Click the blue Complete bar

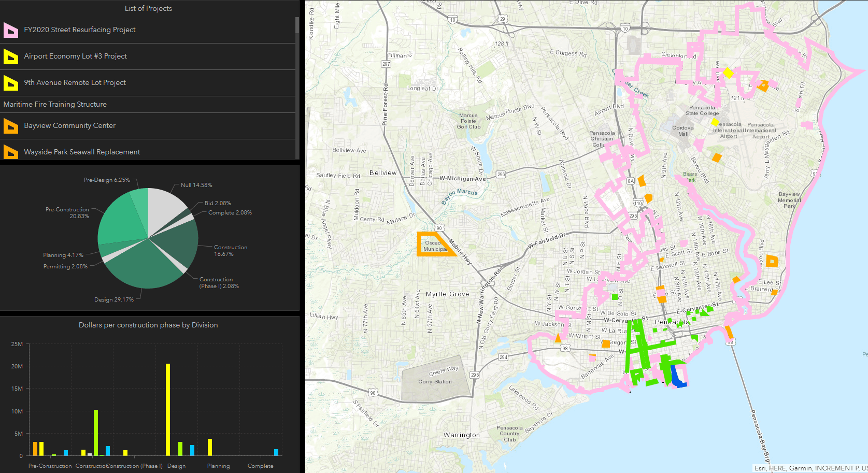point(276,453)
